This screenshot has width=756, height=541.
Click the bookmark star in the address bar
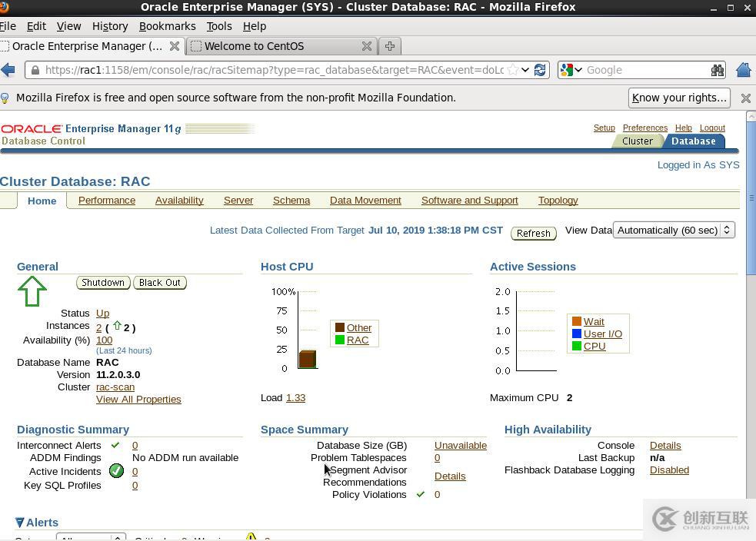[x=512, y=70]
